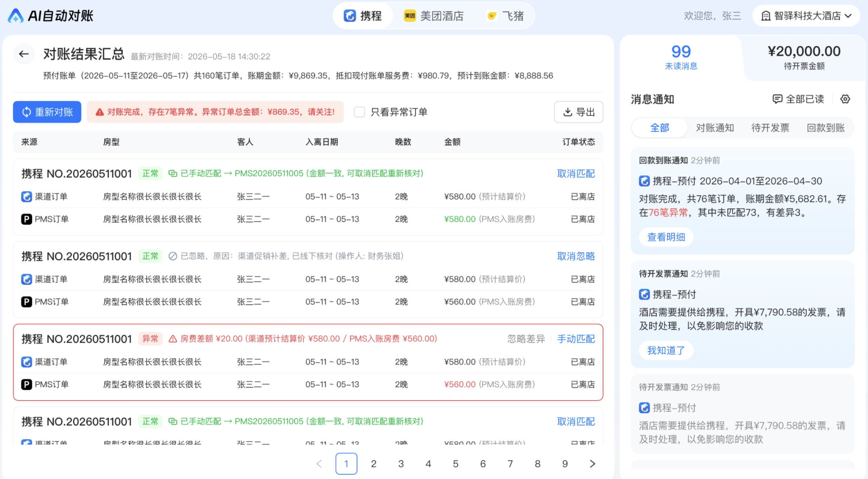Click the 重新对账 refresh button
This screenshot has height=479, width=868.
pos(47,112)
